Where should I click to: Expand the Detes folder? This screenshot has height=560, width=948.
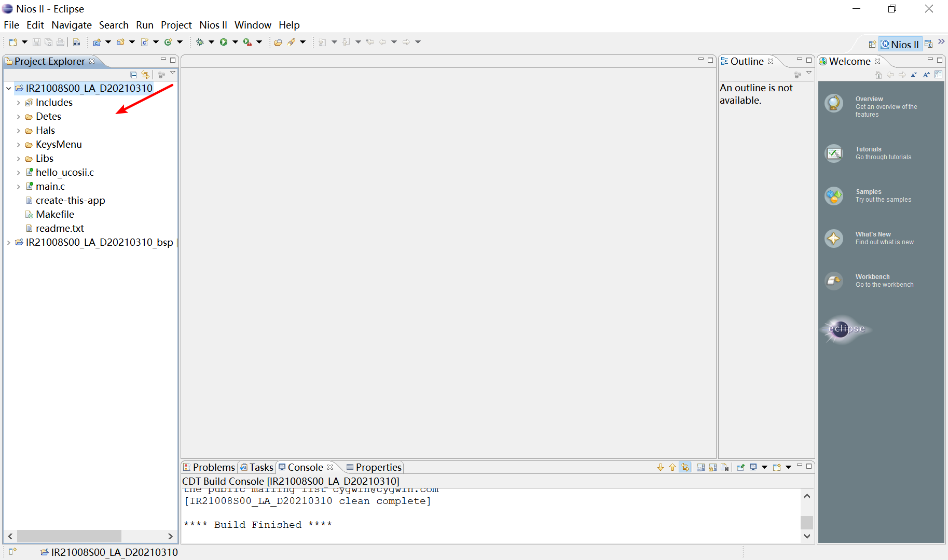coord(19,117)
